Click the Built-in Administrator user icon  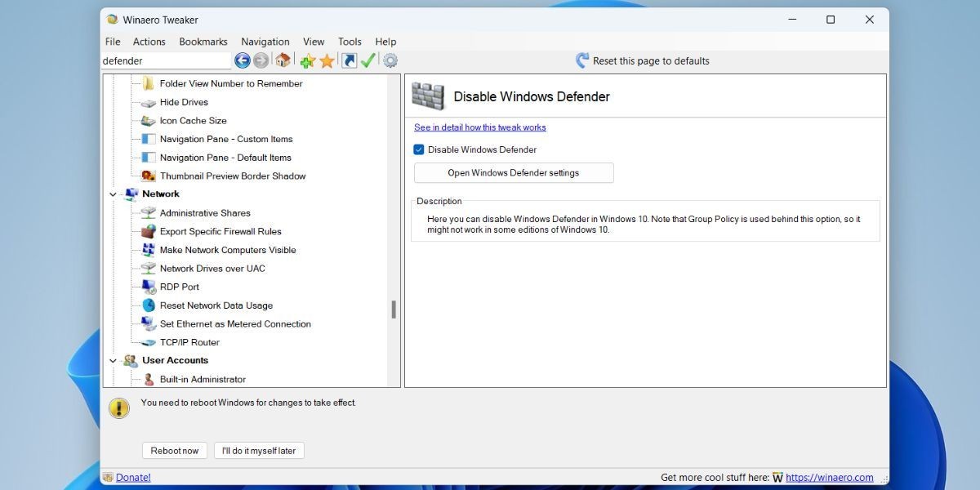point(149,379)
